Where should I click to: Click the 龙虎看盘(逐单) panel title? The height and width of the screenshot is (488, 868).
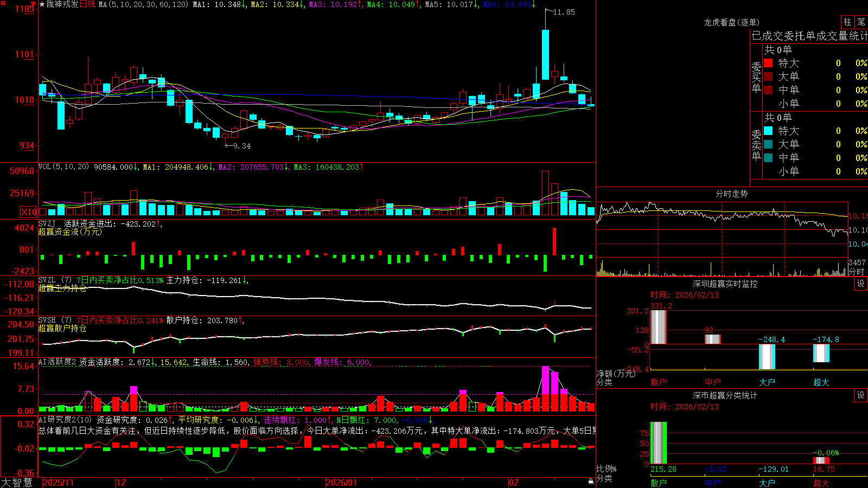[x=732, y=22]
